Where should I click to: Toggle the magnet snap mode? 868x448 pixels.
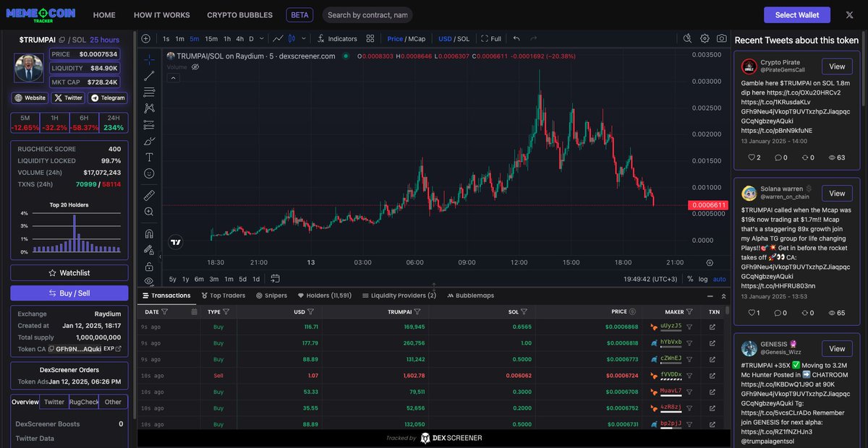pos(149,233)
